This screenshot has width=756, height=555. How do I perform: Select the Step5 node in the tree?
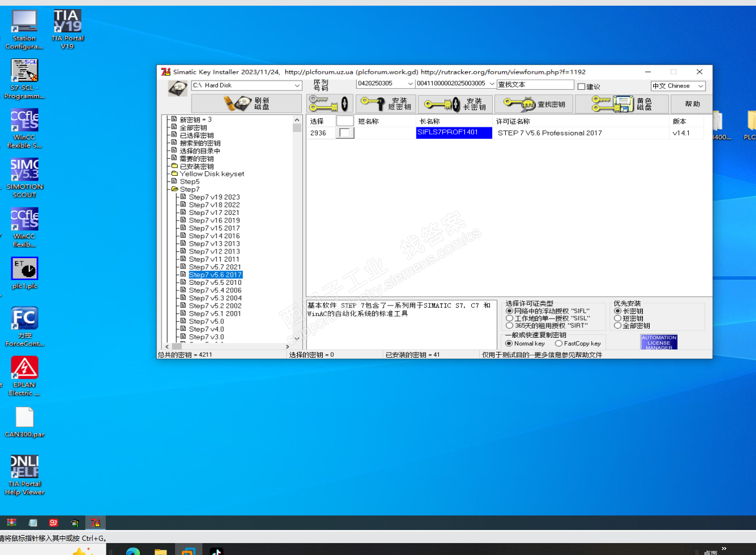pyautogui.click(x=190, y=182)
